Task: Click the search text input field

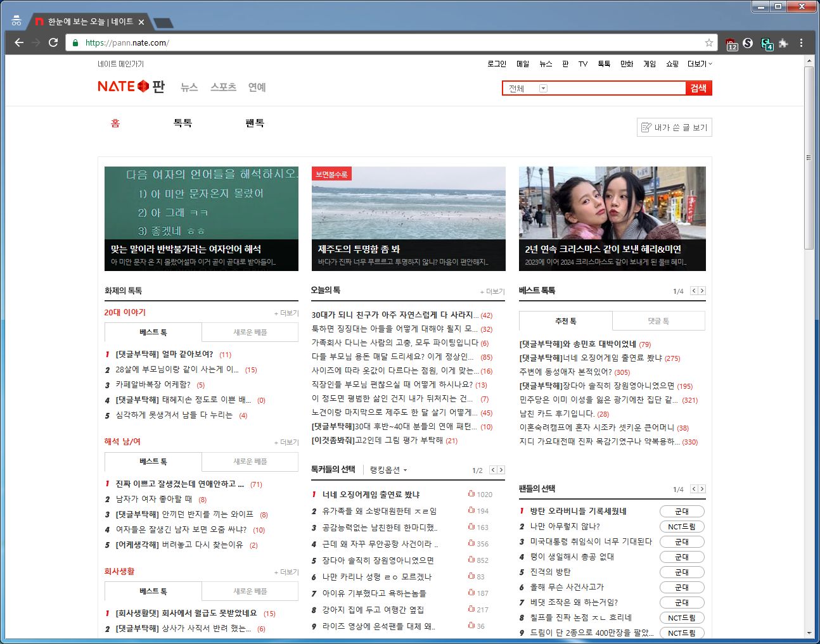Action: (x=616, y=88)
